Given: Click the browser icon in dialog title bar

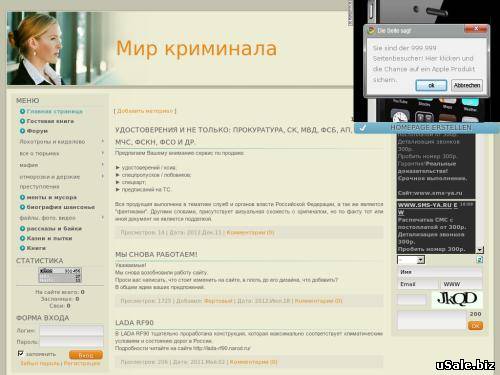Looking at the screenshot, I should point(371,31).
